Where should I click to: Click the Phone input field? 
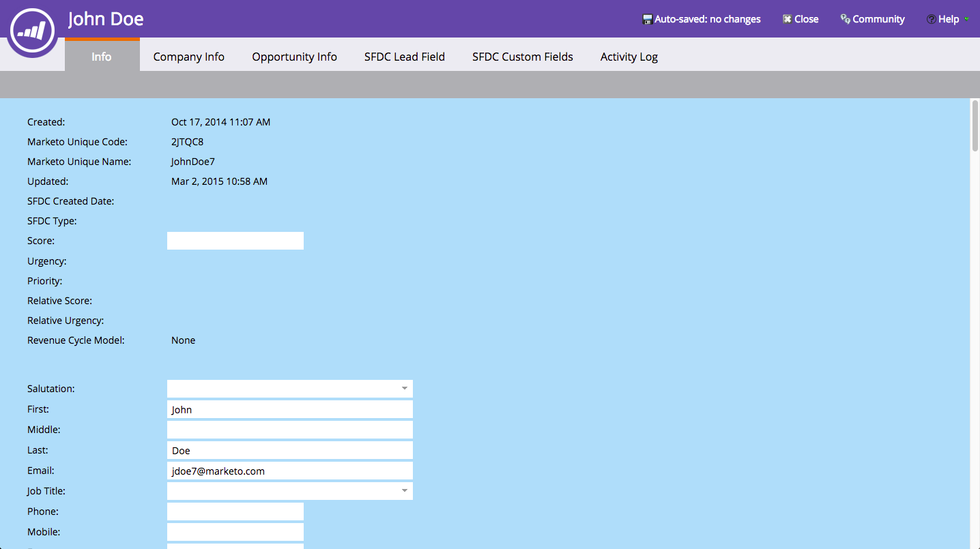click(x=235, y=511)
